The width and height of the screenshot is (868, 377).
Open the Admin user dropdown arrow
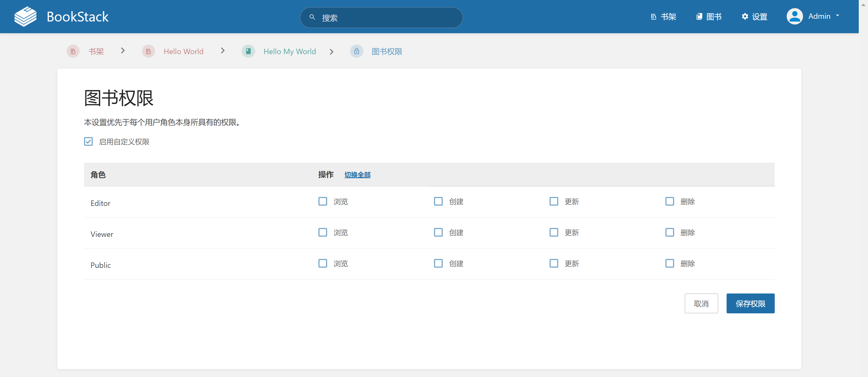837,16
